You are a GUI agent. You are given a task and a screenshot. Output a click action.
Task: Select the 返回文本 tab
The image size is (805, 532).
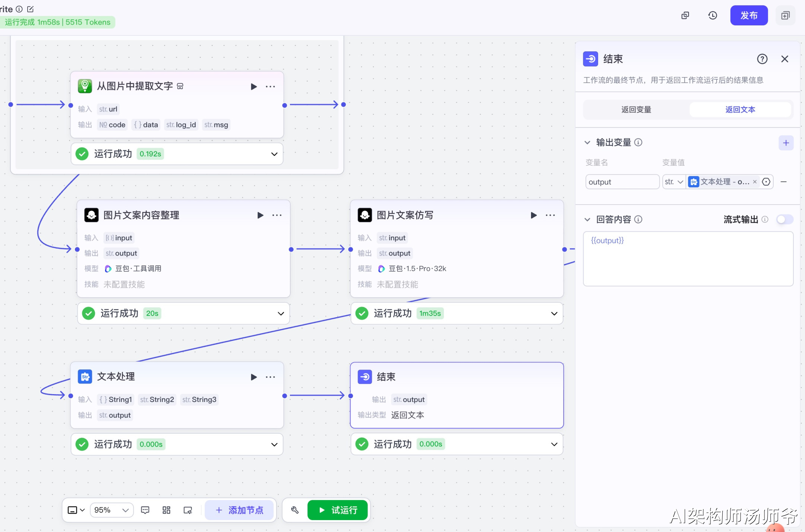click(740, 110)
